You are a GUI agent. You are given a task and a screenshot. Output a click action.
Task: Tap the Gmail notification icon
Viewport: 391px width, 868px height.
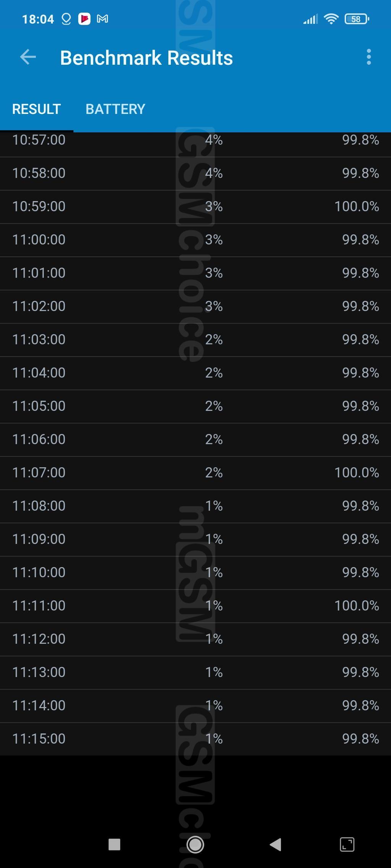(x=102, y=19)
